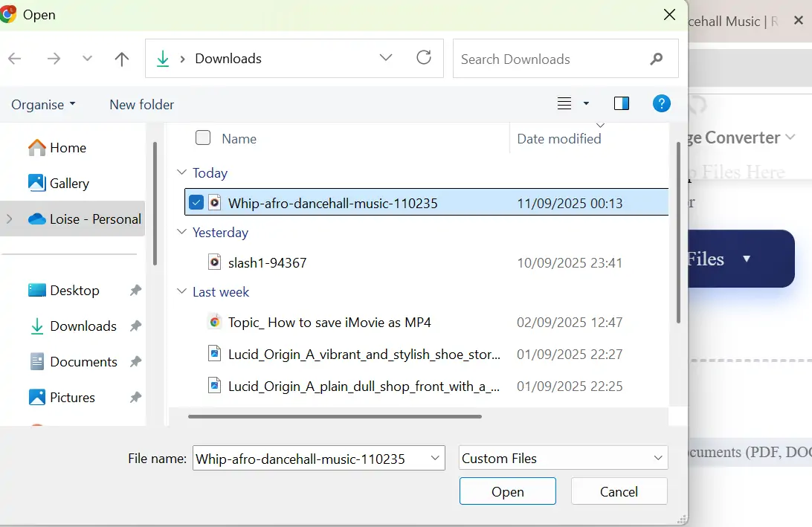
Task: Collapse the Today group
Action: tap(182, 173)
